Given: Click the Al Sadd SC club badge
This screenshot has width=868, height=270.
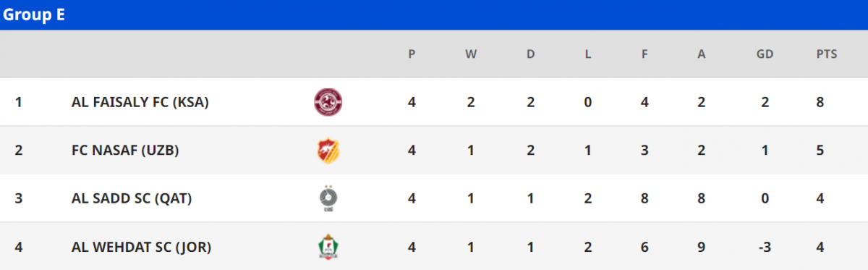Looking at the screenshot, I should 328,198.
